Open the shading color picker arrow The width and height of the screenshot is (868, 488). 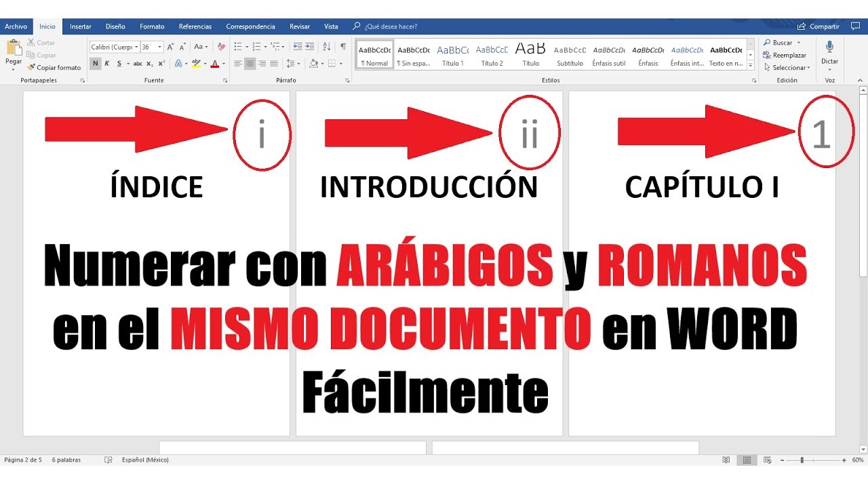point(321,64)
